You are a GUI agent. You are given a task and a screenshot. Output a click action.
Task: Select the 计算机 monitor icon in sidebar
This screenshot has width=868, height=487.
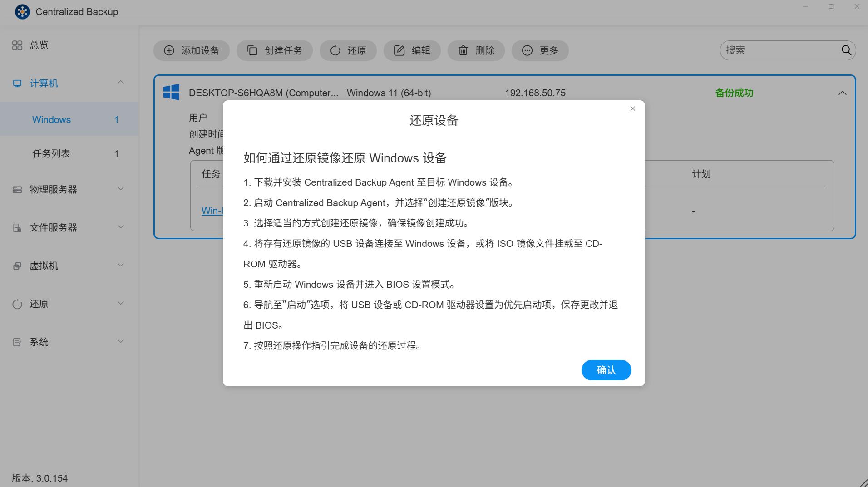coord(17,84)
